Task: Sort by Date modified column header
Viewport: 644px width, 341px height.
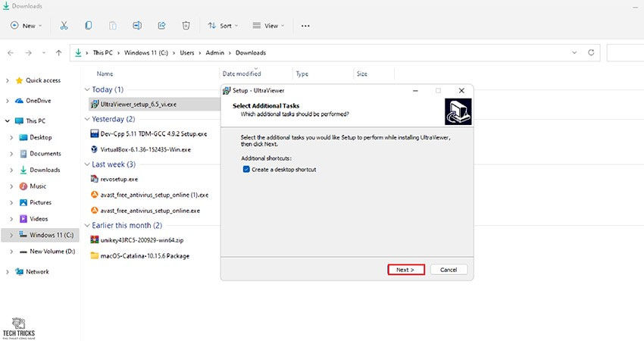Action: tap(242, 74)
